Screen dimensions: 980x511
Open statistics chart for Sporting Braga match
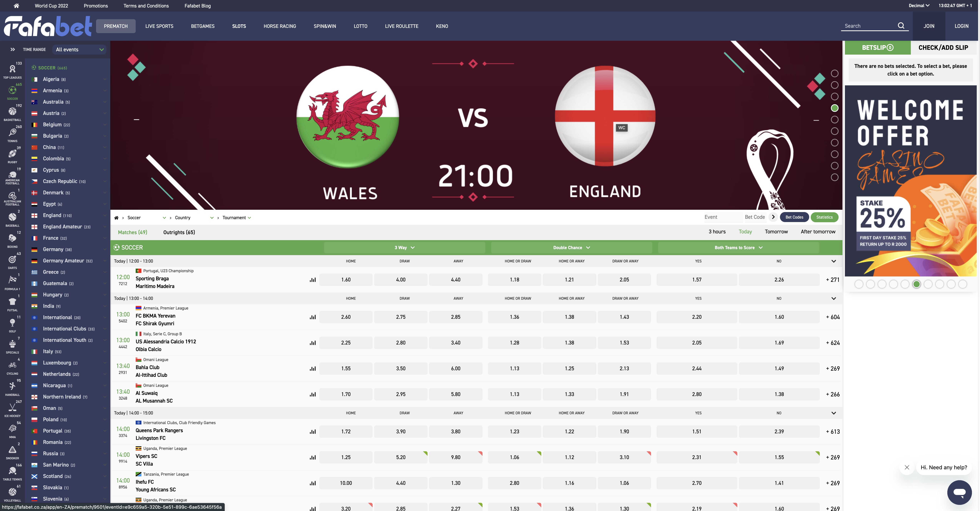(313, 280)
